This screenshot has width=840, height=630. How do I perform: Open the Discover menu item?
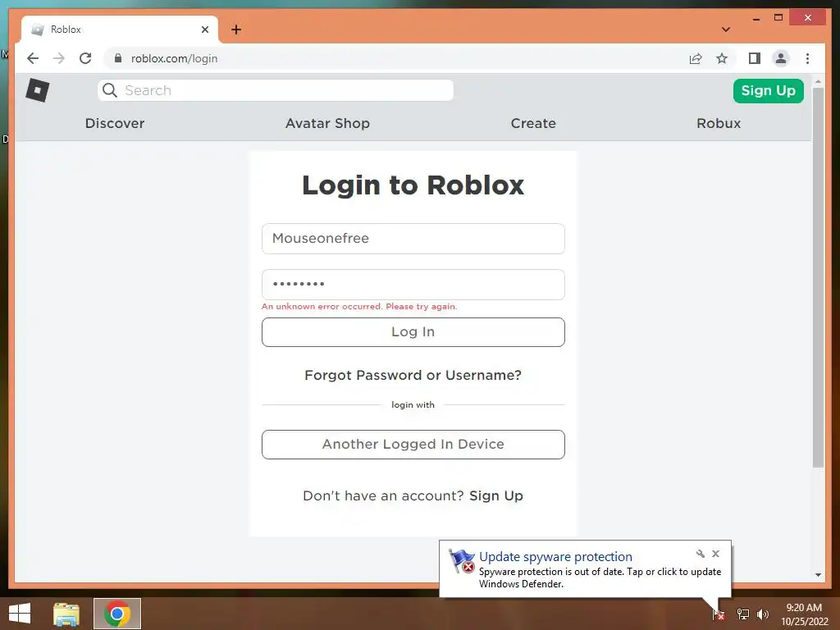pyautogui.click(x=115, y=123)
